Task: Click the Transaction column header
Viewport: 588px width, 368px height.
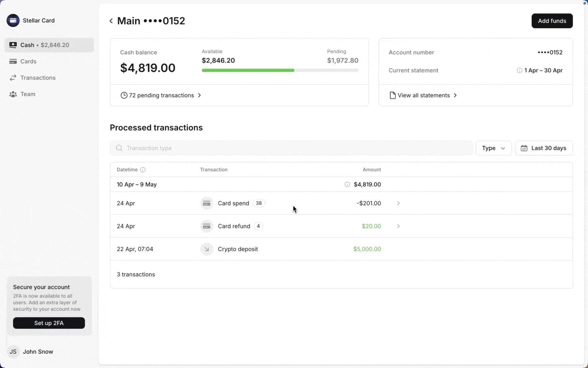Action: (214, 170)
